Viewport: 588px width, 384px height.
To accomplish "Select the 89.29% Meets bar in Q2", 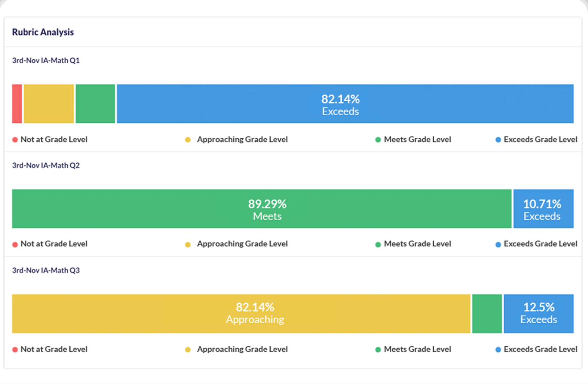I will pos(261,209).
